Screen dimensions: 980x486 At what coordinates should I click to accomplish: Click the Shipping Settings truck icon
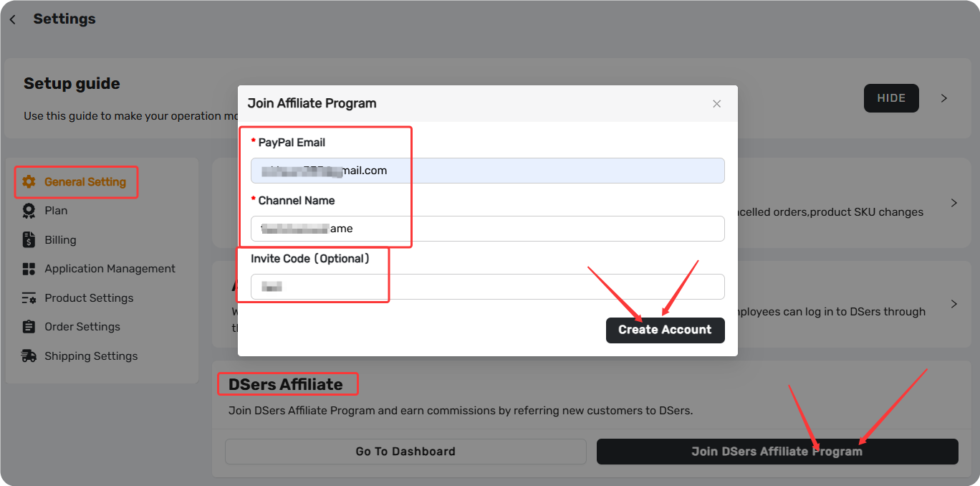click(x=29, y=356)
